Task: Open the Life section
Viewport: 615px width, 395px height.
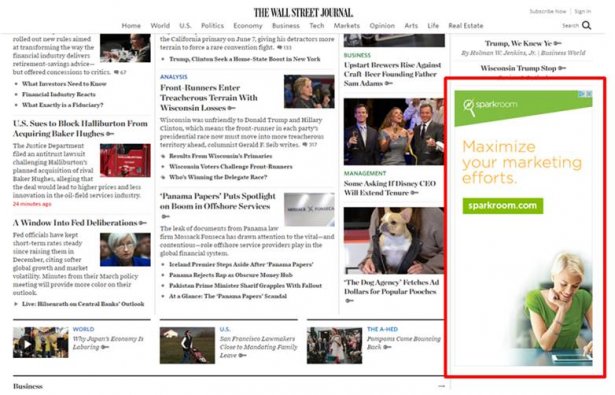Action: click(x=433, y=25)
